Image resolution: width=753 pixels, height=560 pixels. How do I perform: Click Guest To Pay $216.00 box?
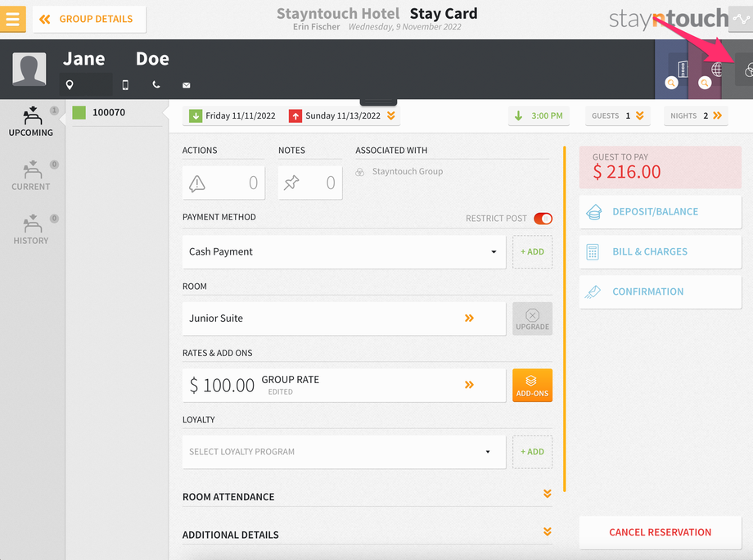click(661, 167)
